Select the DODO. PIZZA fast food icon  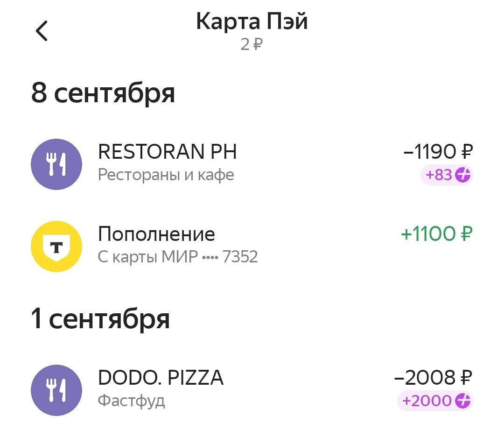[x=56, y=389]
